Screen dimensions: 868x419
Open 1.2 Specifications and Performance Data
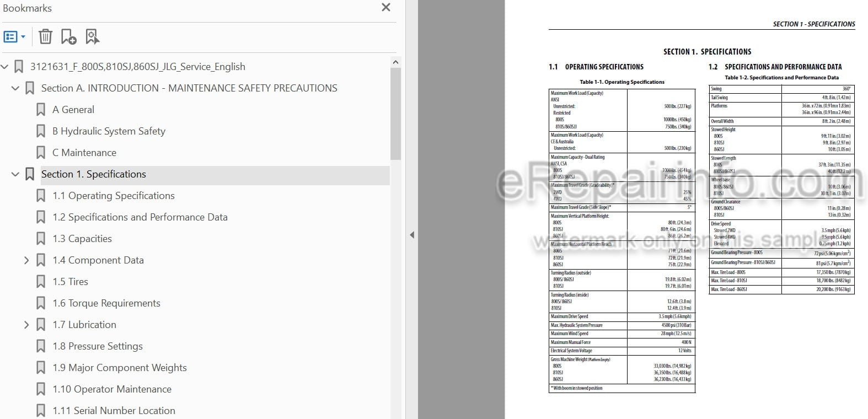tap(140, 217)
